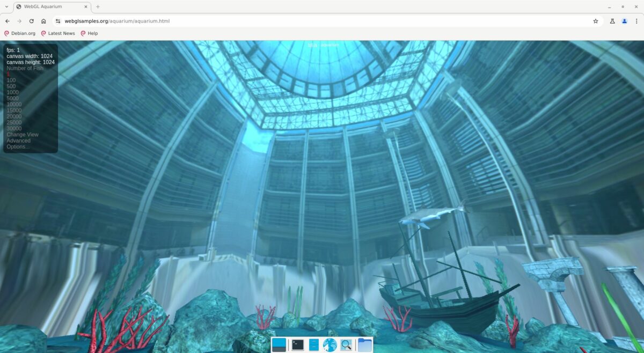
Task: Open the browser home page
Action: pyautogui.click(x=43, y=21)
